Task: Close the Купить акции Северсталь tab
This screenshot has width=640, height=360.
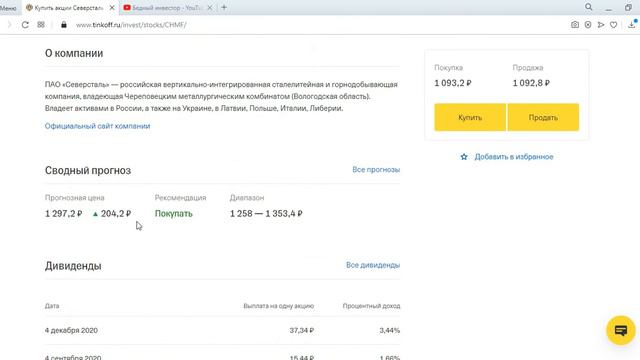Action: pos(112,8)
